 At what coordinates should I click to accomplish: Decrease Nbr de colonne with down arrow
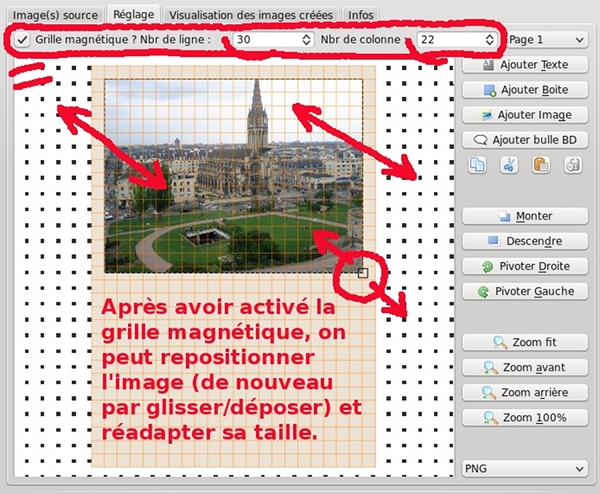tap(489, 43)
